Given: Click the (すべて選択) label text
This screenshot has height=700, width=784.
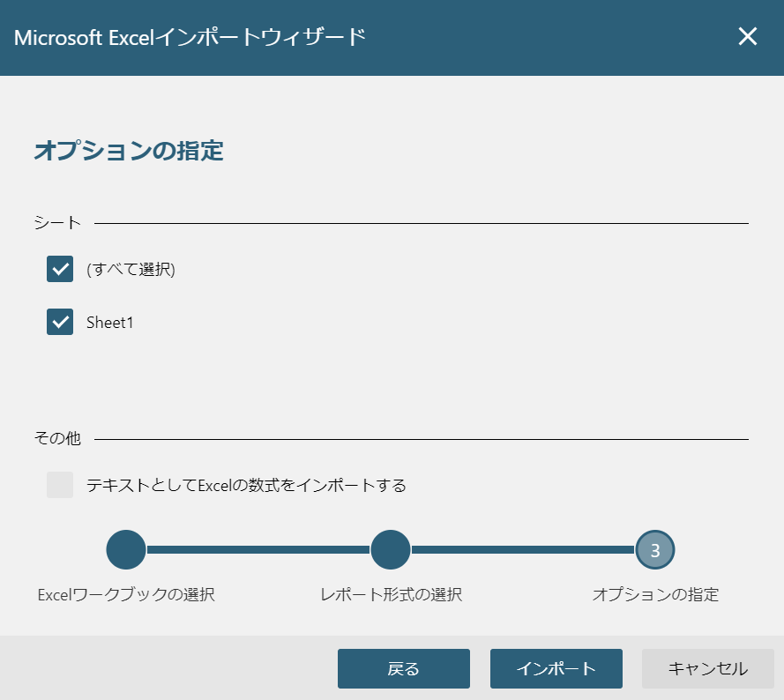Looking at the screenshot, I should [x=131, y=270].
